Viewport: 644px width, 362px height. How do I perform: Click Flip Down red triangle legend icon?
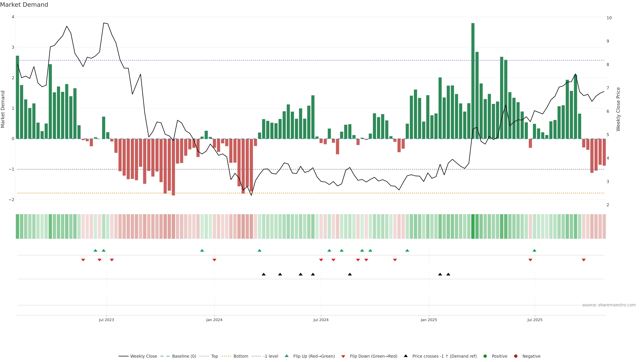click(x=343, y=356)
